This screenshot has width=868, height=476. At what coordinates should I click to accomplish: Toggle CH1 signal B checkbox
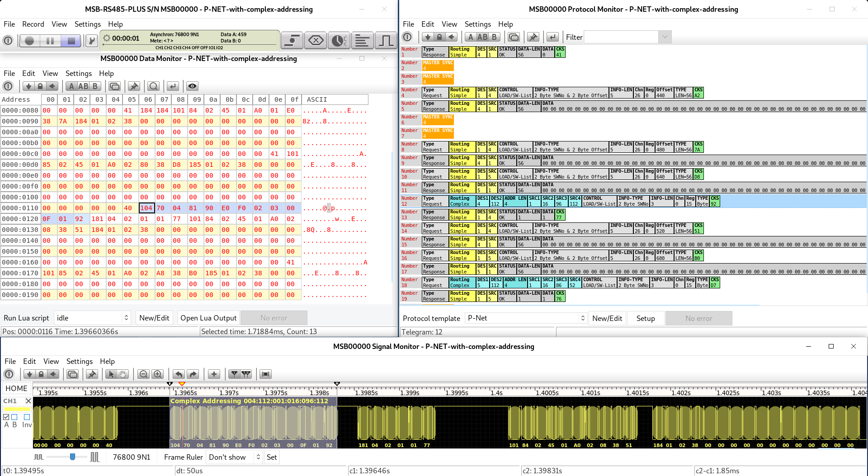tap(14, 417)
